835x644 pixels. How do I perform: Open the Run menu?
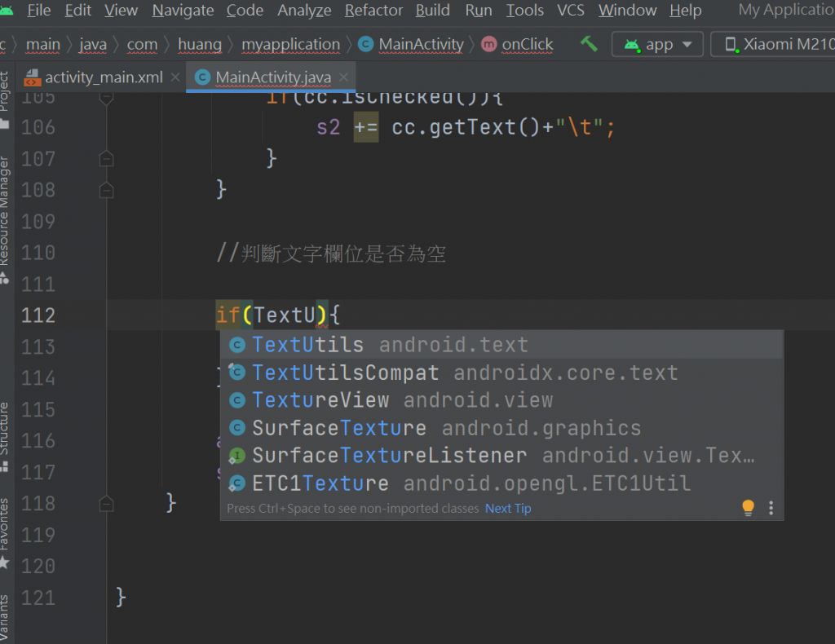(478, 10)
